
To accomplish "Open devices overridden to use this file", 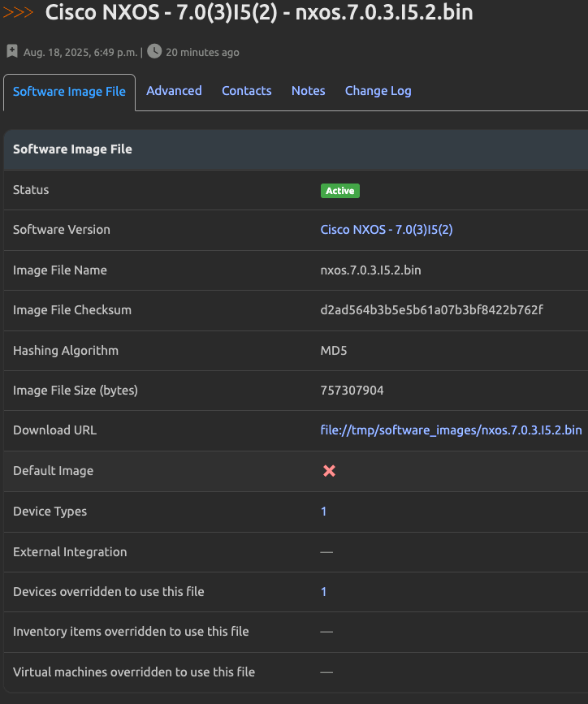I will click(323, 591).
